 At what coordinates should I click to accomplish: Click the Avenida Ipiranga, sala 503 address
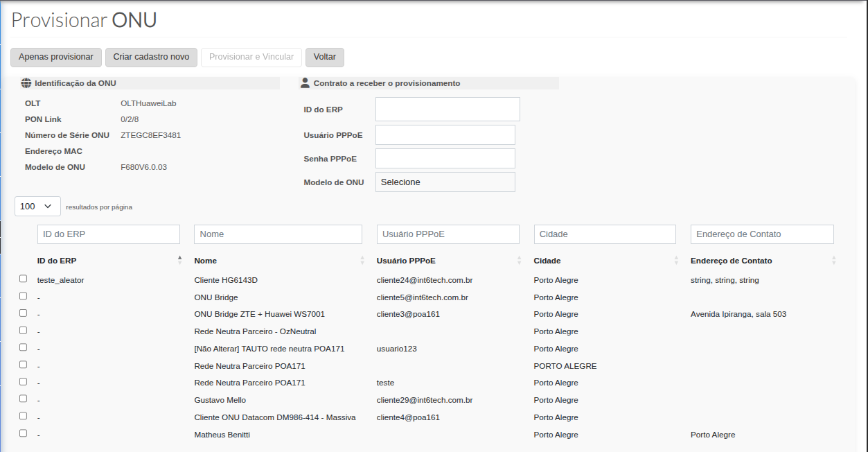(738, 314)
